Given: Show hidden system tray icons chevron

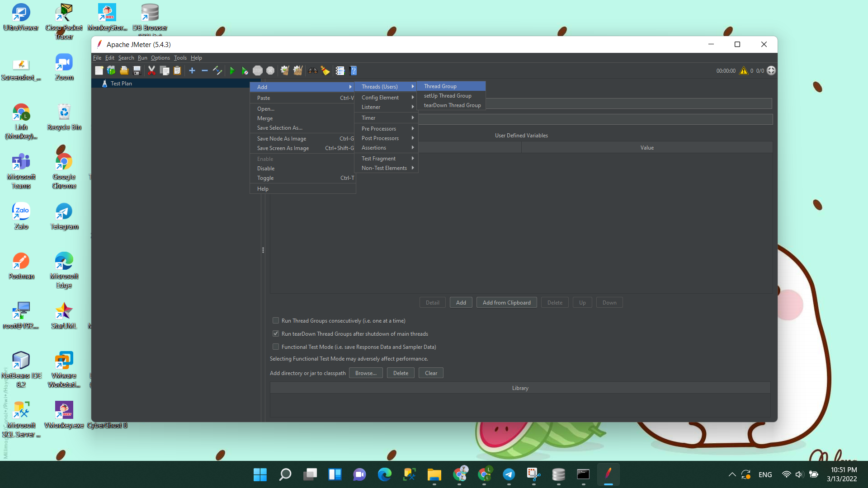Looking at the screenshot, I should 732,474.
